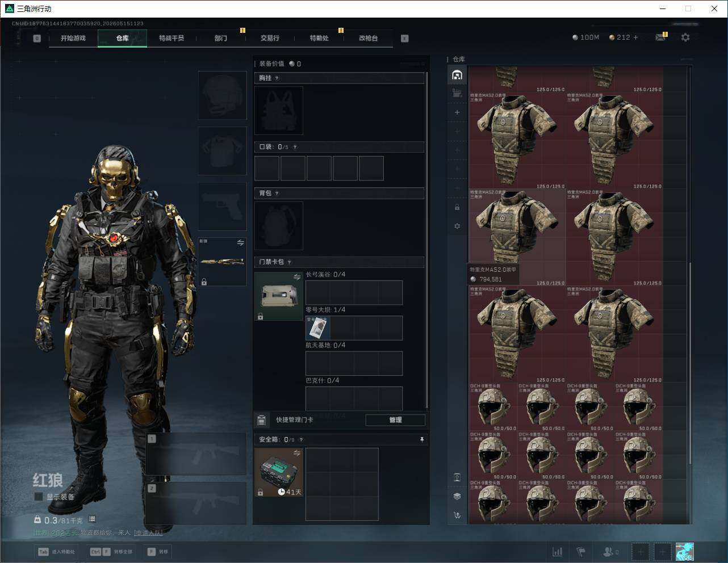The image size is (728, 563).
Task: Open the 开始游戏 tab
Action: point(73,38)
